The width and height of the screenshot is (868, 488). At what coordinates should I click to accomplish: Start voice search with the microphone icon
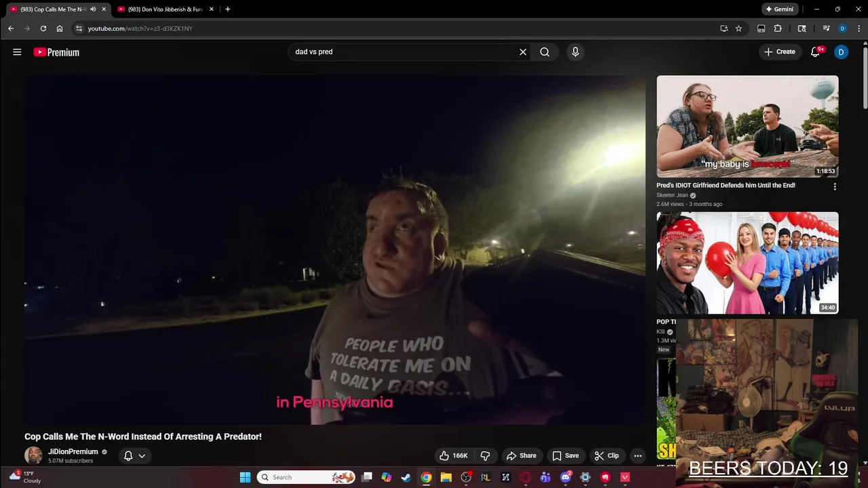tap(575, 52)
